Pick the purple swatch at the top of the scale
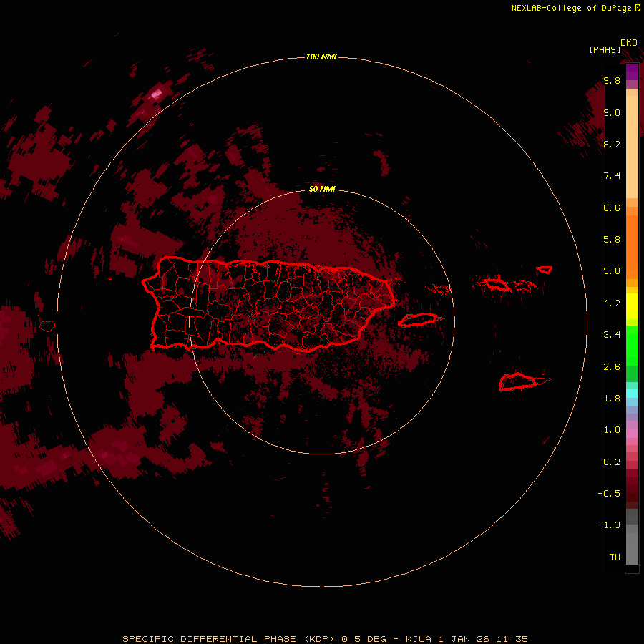The image size is (644, 644). tap(632, 72)
